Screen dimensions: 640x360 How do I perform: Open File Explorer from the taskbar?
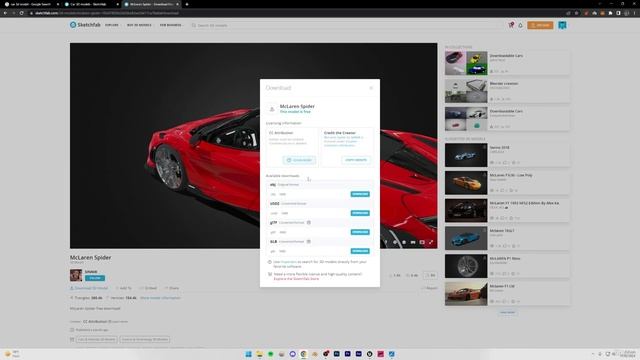coord(259,354)
